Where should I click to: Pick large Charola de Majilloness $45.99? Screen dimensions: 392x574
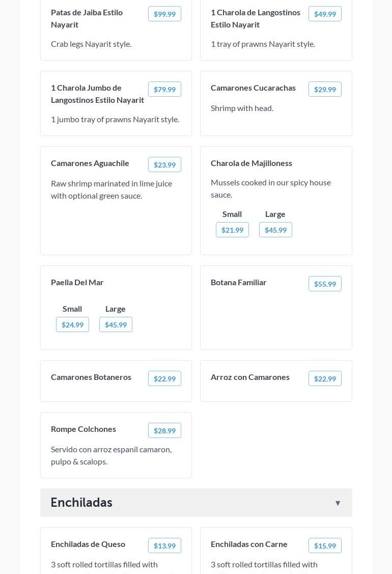[x=275, y=230]
